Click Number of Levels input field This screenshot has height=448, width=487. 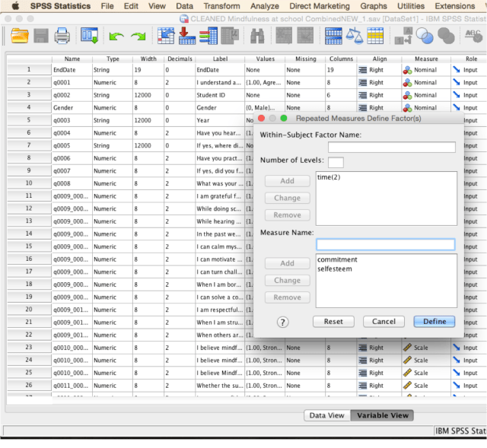[336, 162]
